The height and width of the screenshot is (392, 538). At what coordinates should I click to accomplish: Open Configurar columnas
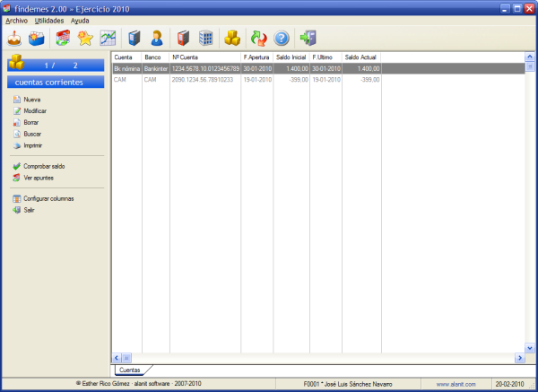point(48,198)
